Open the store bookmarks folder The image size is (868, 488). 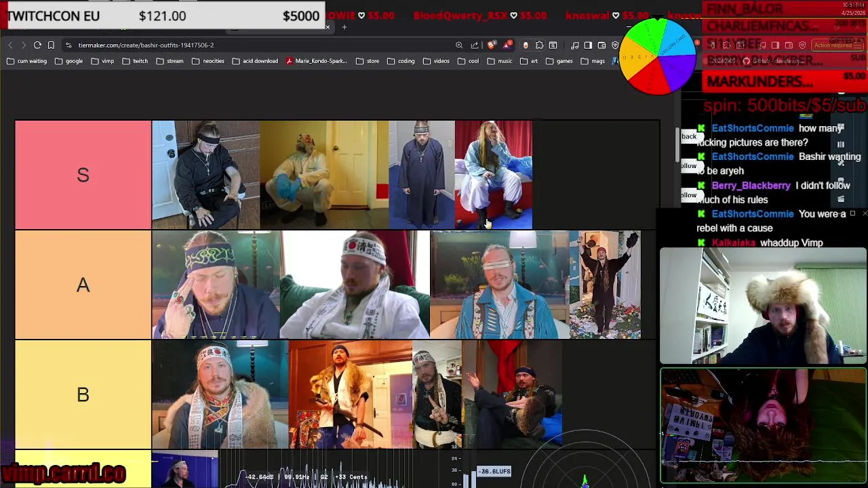point(368,61)
